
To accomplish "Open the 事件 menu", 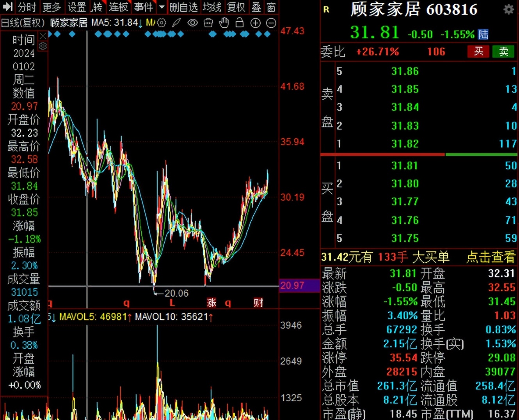I will (x=144, y=7).
